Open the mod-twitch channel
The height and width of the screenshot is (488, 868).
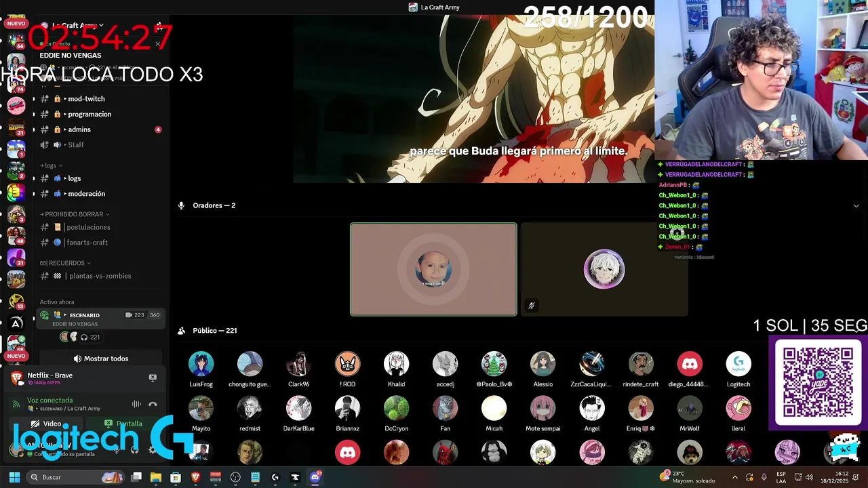(100, 99)
